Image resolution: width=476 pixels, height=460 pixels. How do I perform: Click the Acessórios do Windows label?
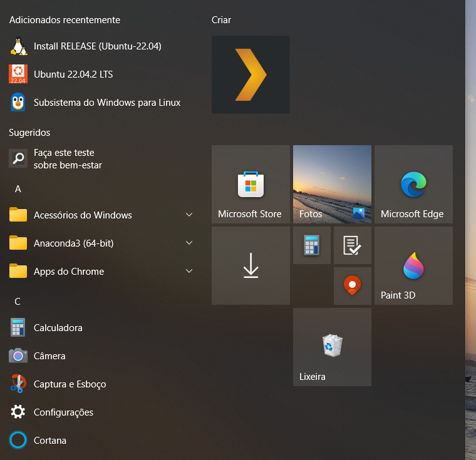tap(83, 215)
